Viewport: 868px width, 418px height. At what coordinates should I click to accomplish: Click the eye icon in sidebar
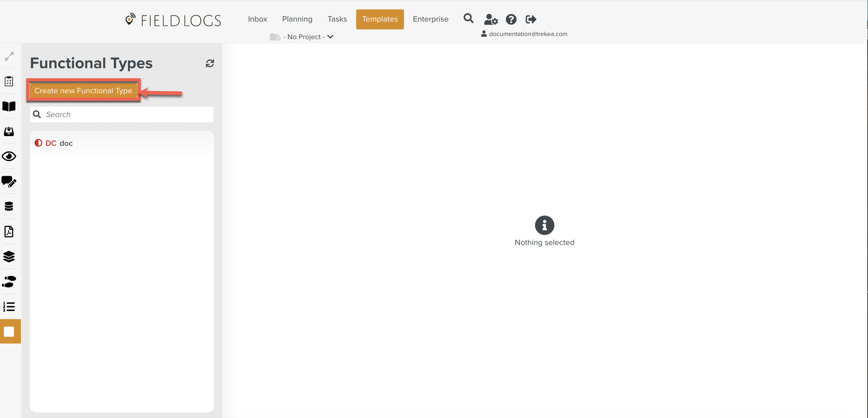(x=9, y=156)
